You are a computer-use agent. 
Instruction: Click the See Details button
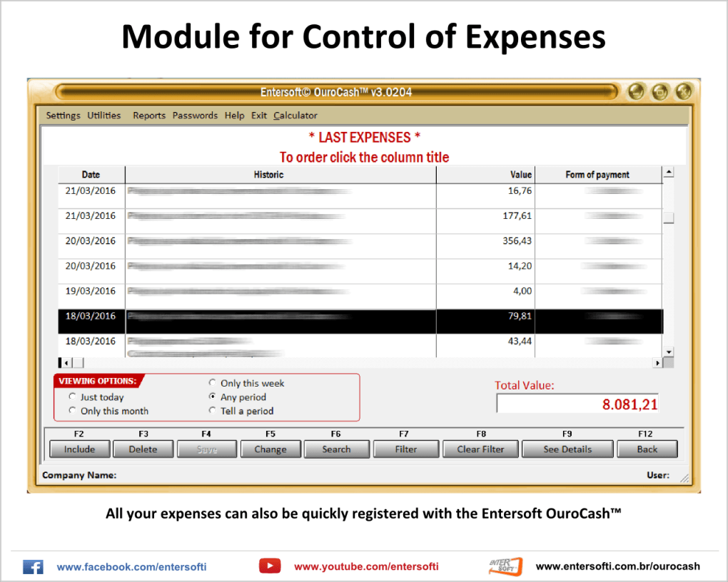point(567,449)
